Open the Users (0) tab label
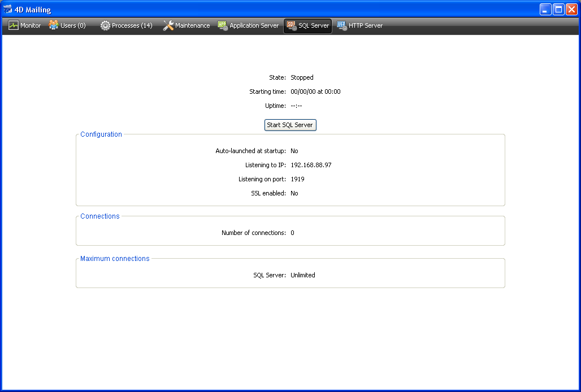 tap(73, 25)
